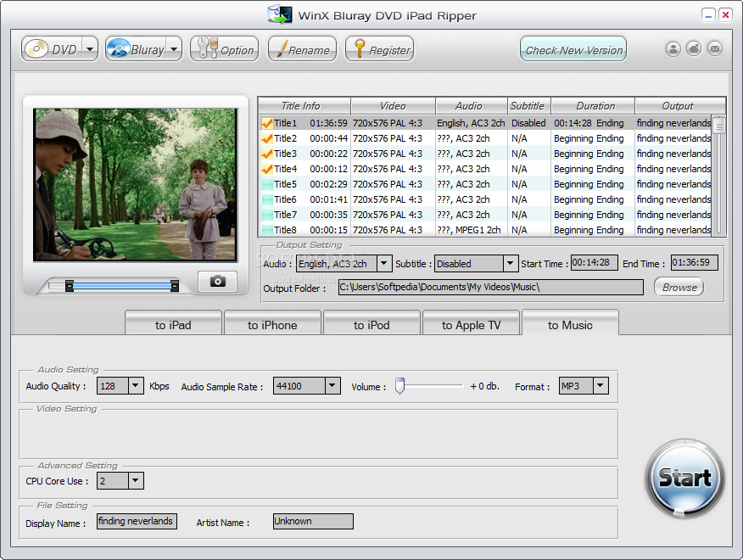The width and height of the screenshot is (743, 560).
Task: Select the to Music tab
Action: (x=570, y=324)
